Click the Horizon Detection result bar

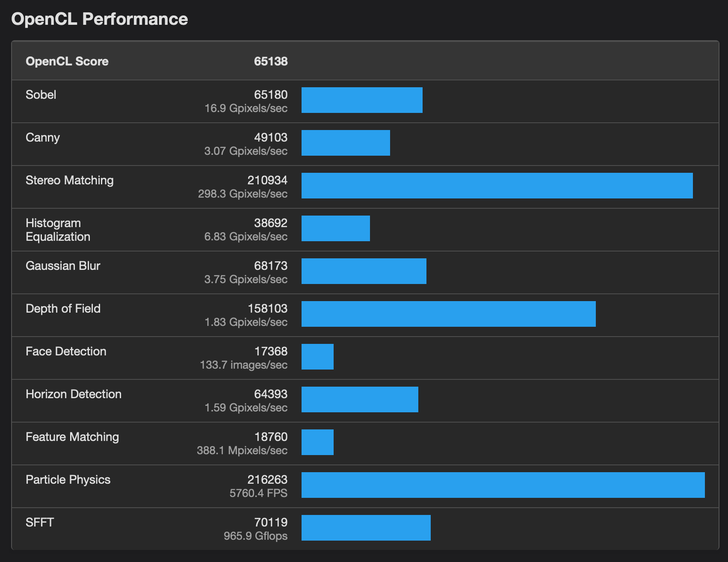360,399
